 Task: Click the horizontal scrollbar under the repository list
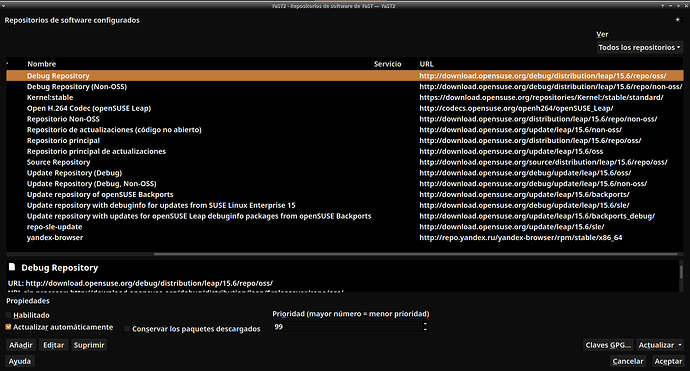pyautogui.click(x=415, y=254)
